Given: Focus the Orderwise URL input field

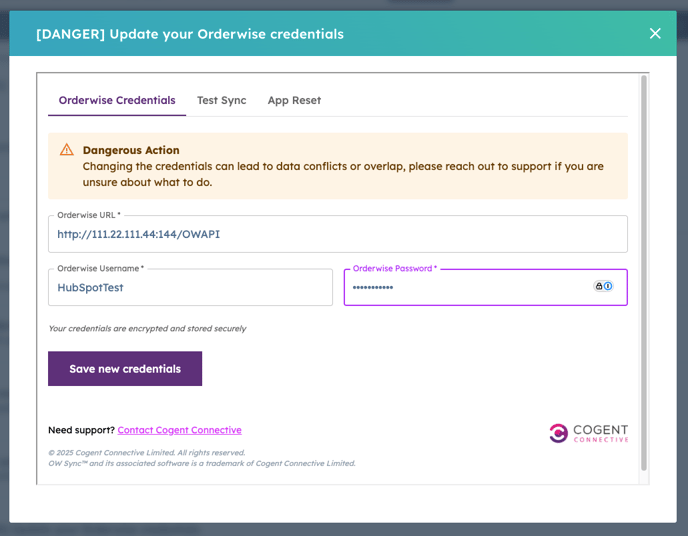Looking at the screenshot, I should click(337, 234).
